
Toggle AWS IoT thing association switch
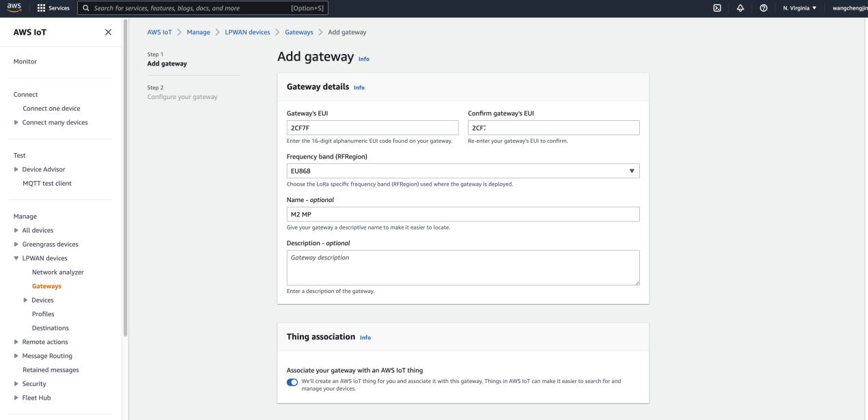point(292,382)
